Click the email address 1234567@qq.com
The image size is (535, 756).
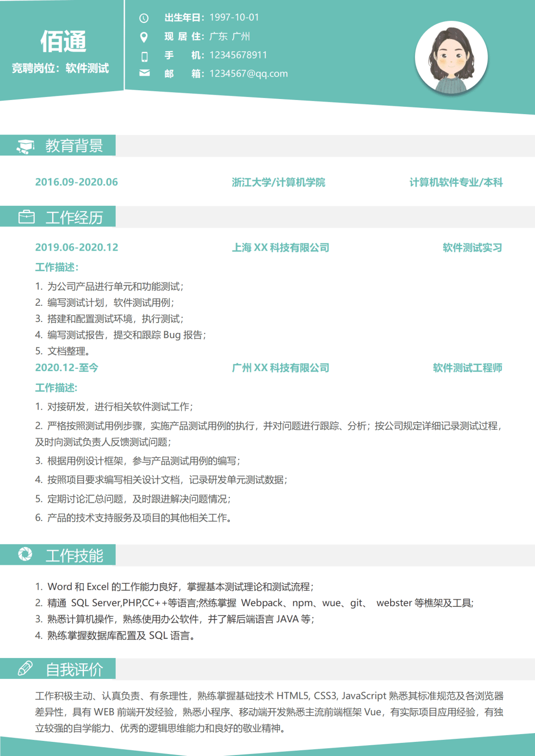pos(248,74)
